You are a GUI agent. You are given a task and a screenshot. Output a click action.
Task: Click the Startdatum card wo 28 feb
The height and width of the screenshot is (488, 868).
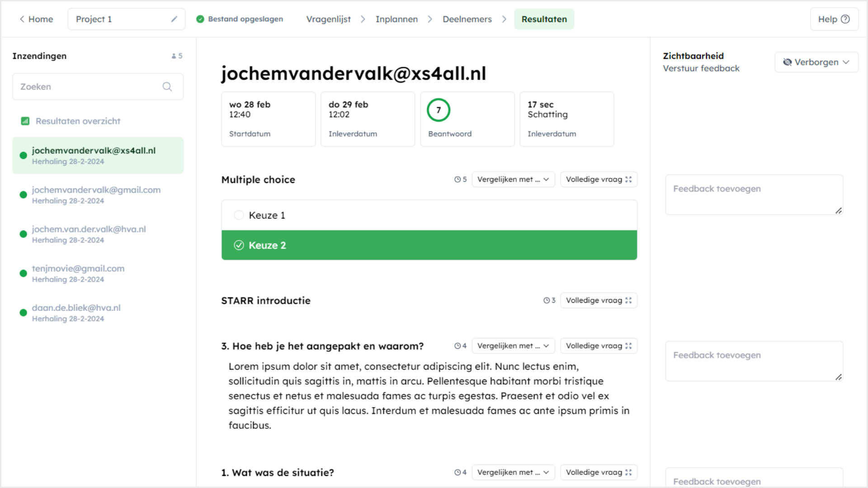pyautogui.click(x=268, y=119)
